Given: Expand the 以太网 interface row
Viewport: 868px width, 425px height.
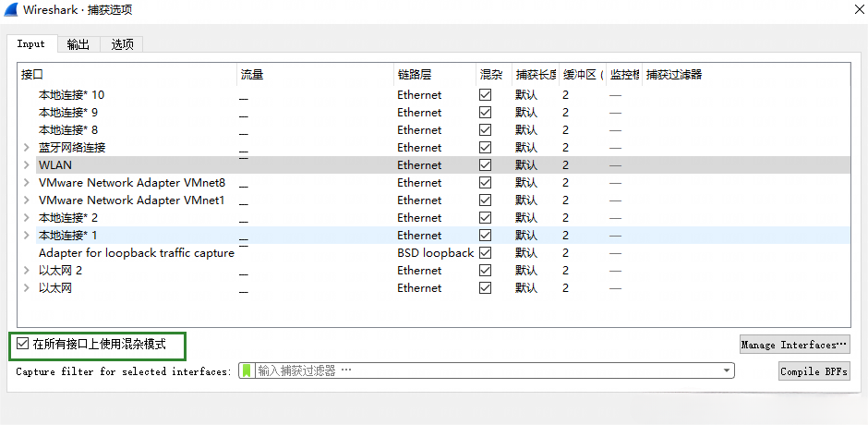Looking at the screenshot, I should 26,288.
